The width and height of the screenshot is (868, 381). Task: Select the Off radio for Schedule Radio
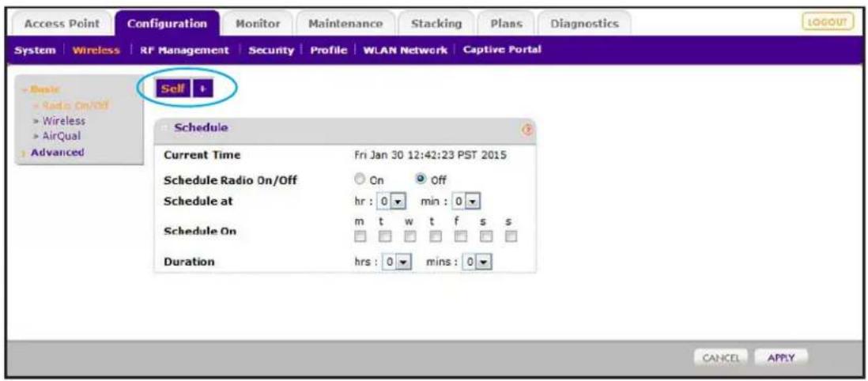[x=420, y=180]
